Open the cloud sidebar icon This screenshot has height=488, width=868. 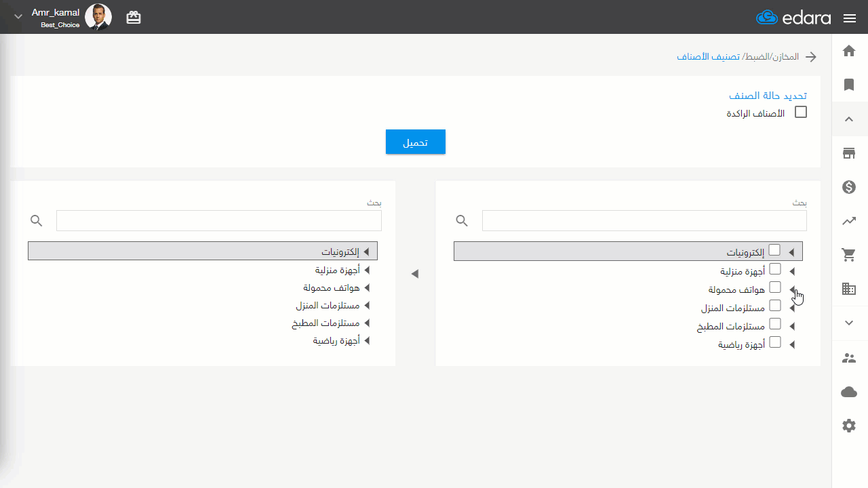(x=849, y=392)
